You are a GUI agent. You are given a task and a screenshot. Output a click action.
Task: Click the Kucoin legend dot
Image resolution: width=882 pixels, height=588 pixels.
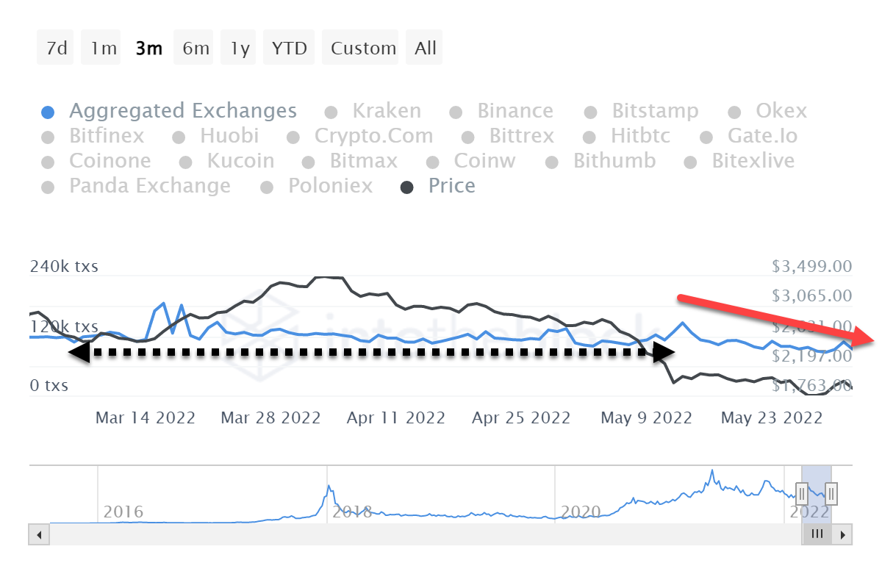pyautogui.click(x=186, y=162)
